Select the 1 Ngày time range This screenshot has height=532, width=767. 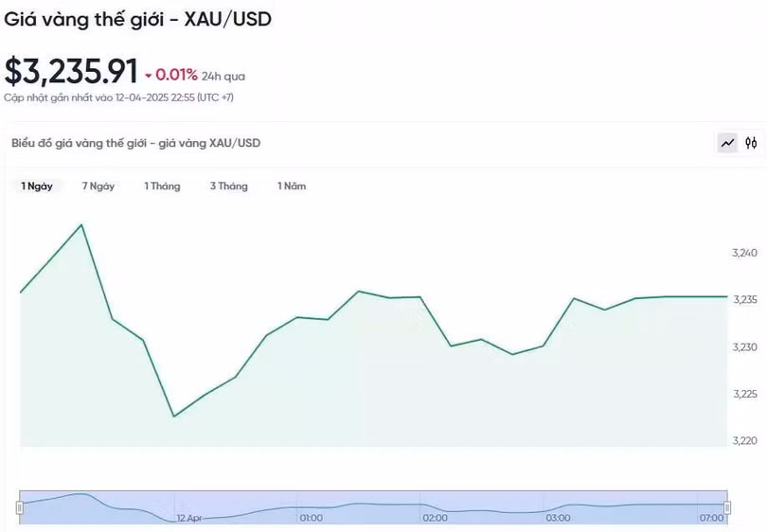coord(37,186)
